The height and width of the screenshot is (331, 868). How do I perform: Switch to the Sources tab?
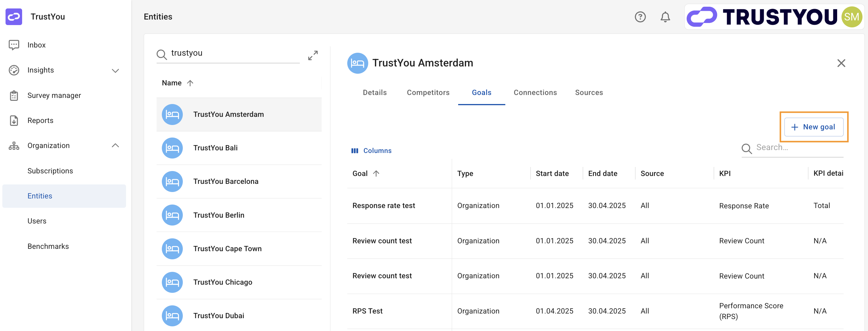tap(589, 92)
